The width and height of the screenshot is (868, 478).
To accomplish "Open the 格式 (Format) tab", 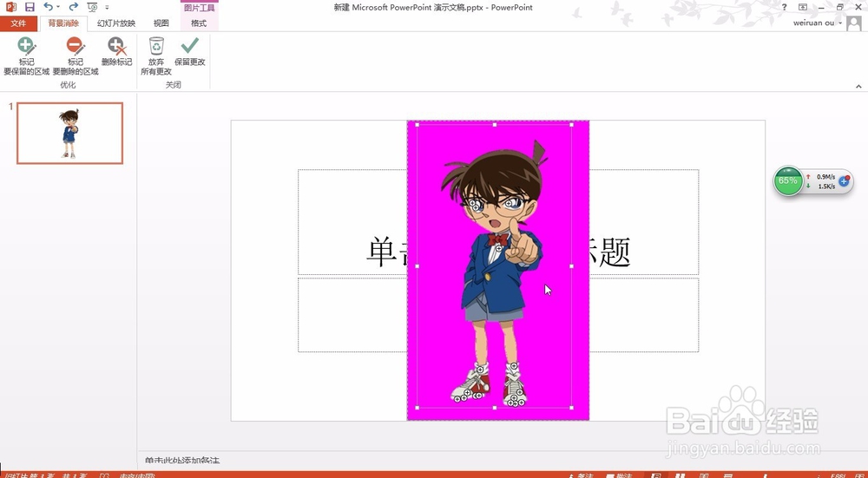I will (199, 23).
